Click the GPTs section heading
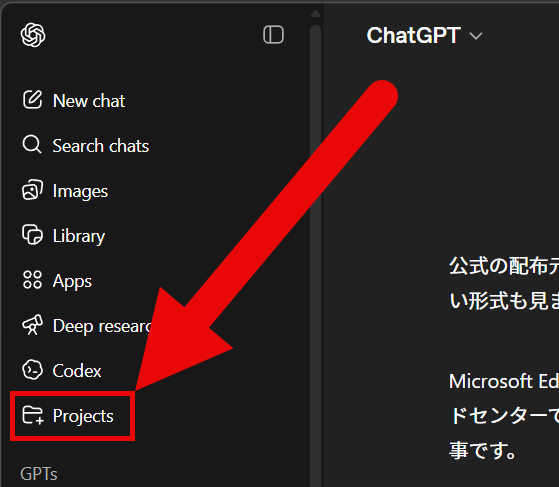Viewport: 559px width, 487px height. click(39, 474)
